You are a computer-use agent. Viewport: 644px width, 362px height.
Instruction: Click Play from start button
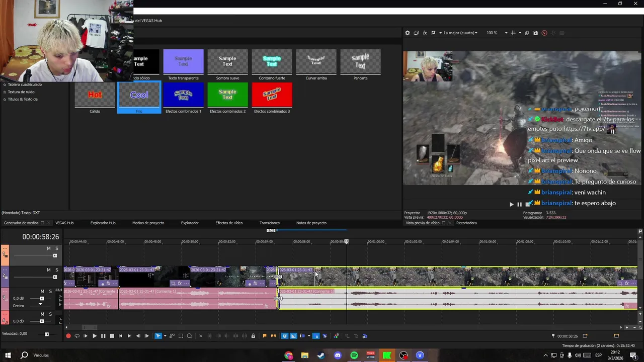[86, 336]
